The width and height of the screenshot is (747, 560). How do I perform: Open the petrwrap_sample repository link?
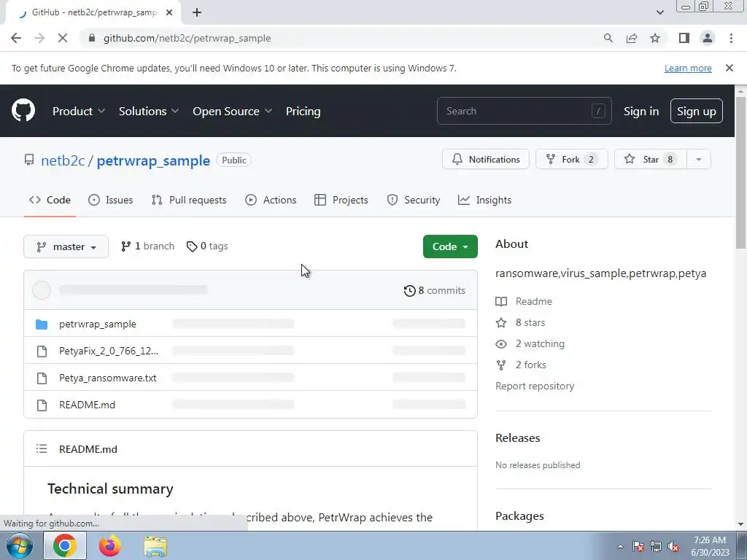click(x=153, y=160)
